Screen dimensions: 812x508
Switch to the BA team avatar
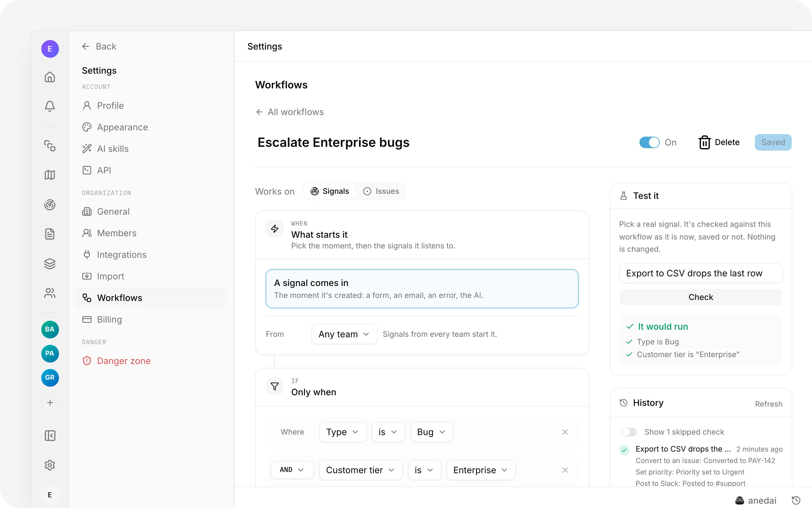(50, 329)
